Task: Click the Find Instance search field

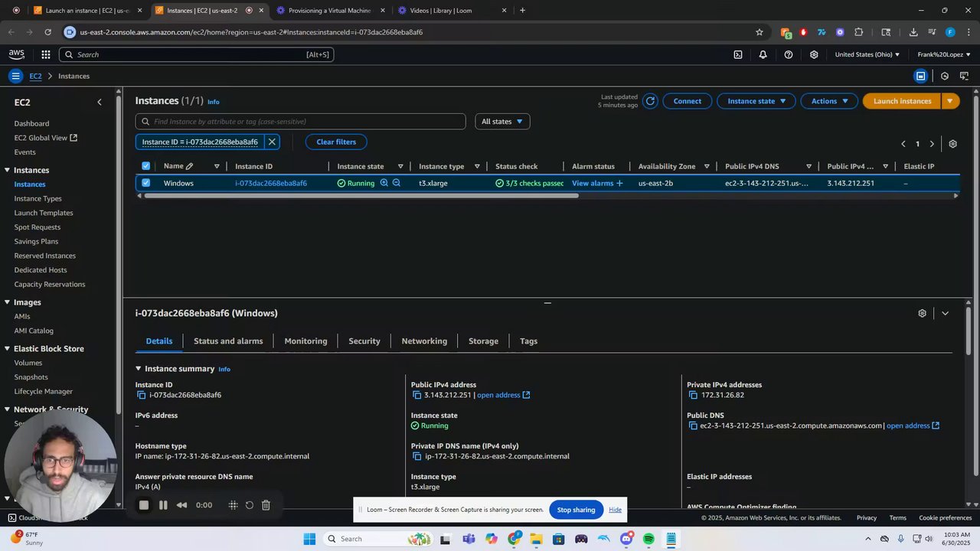Action: coord(300,121)
